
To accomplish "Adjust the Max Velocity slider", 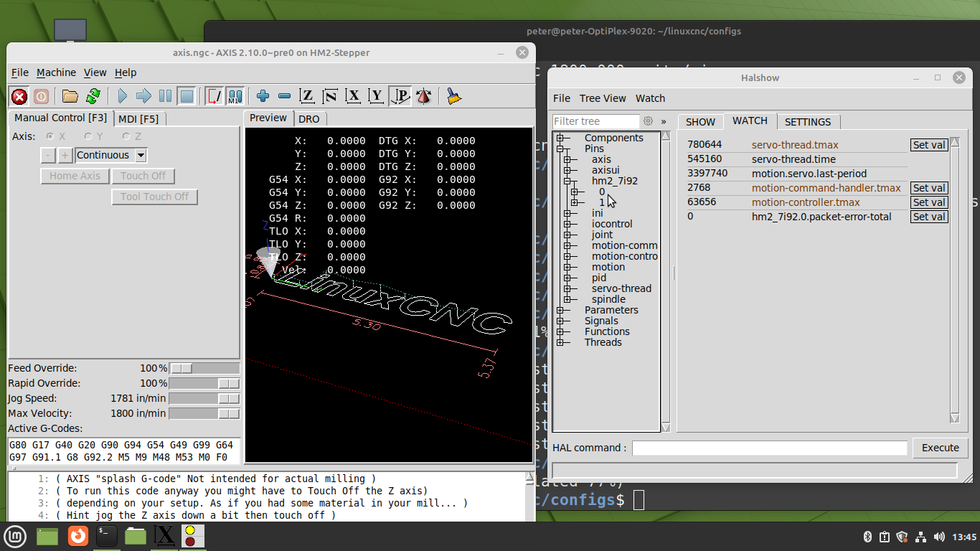I will tap(204, 413).
